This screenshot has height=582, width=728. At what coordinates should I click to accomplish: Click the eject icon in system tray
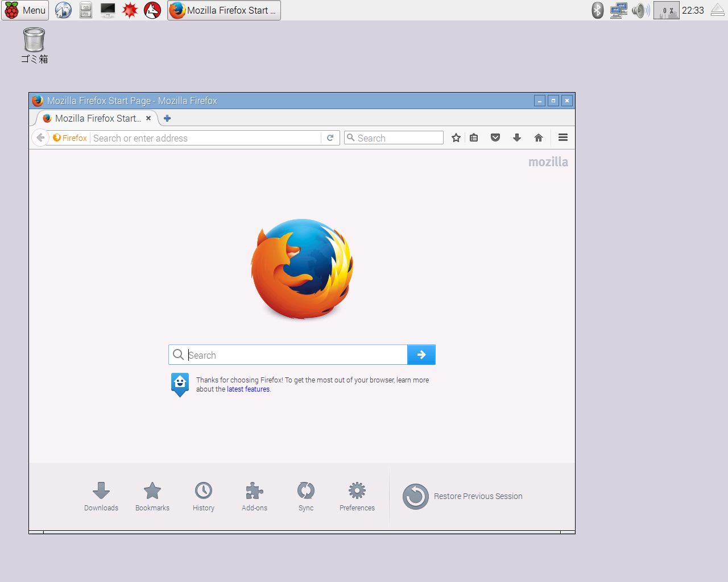tap(718, 10)
